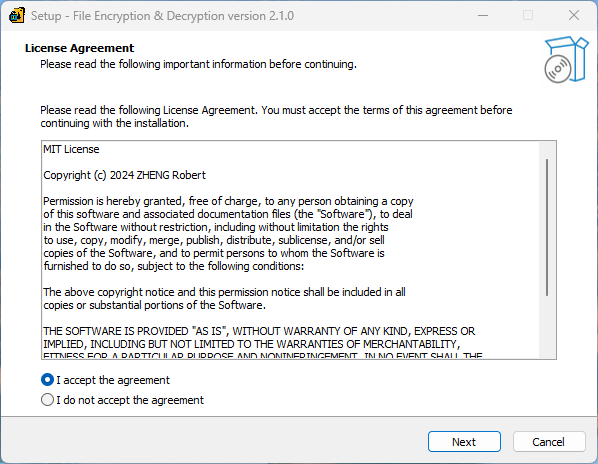Click the window title 'Setup - File Encryption & Decryption'
The image size is (598, 464).
coord(162,16)
